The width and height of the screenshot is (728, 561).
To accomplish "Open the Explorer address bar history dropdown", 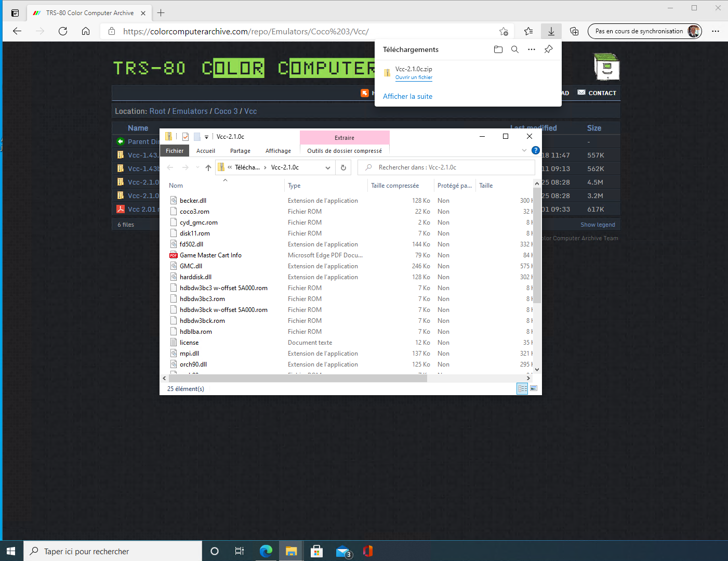I will click(328, 167).
